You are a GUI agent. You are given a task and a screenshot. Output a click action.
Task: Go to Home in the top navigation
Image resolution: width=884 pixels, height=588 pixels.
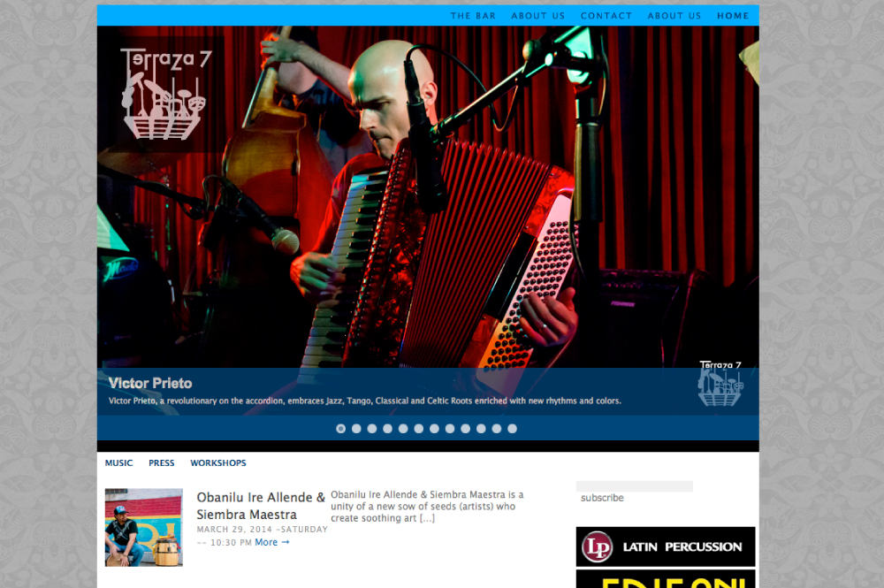(733, 16)
